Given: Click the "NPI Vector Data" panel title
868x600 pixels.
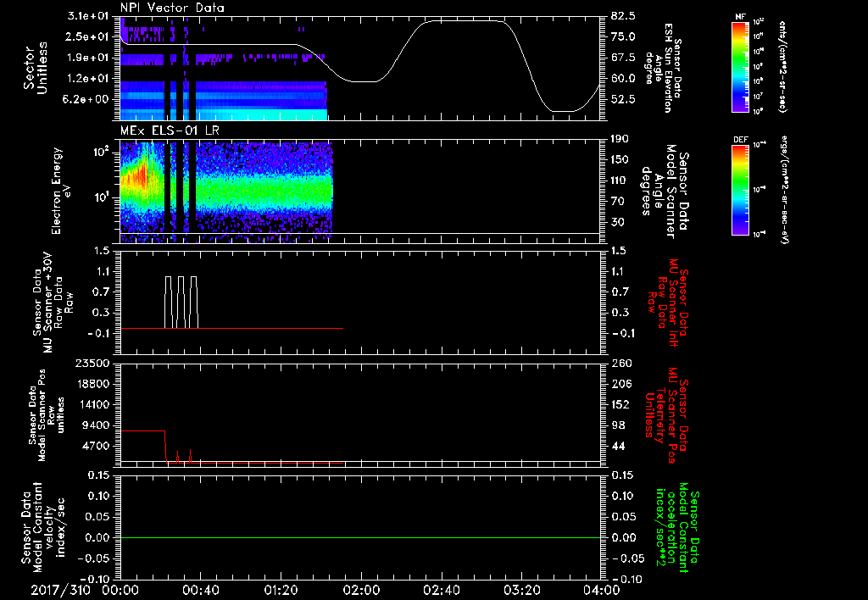Looking at the screenshot, I should click(172, 8).
